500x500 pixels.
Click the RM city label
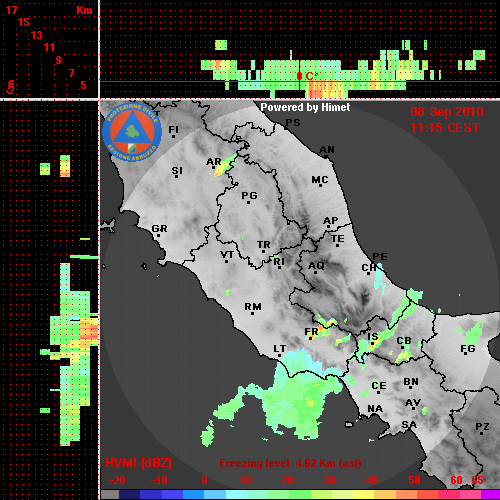pyautogui.click(x=253, y=307)
